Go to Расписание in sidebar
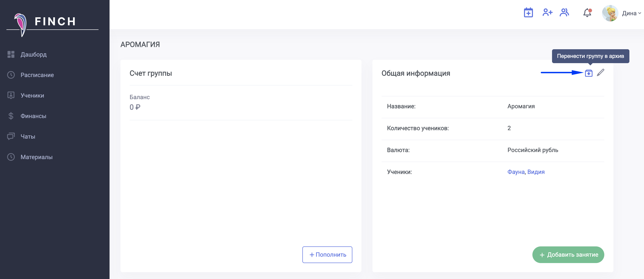The image size is (644, 279). click(37, 75)
